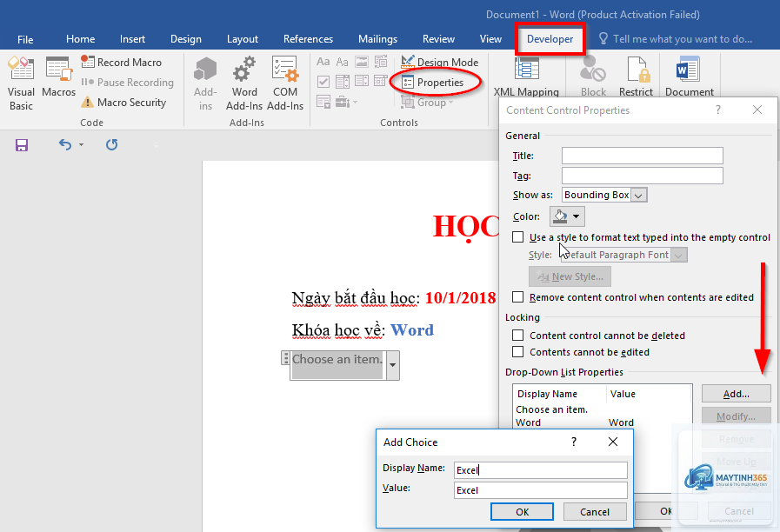Open the Color picker for the control
The image size is (780, 532).
pyautogui.click(x=567, y=216)
